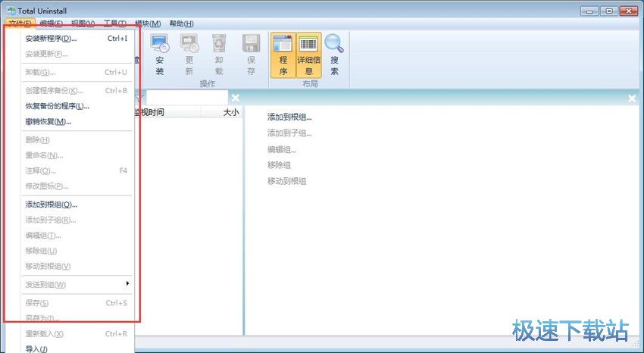Open the 工具(T) menu

point(115,23)
